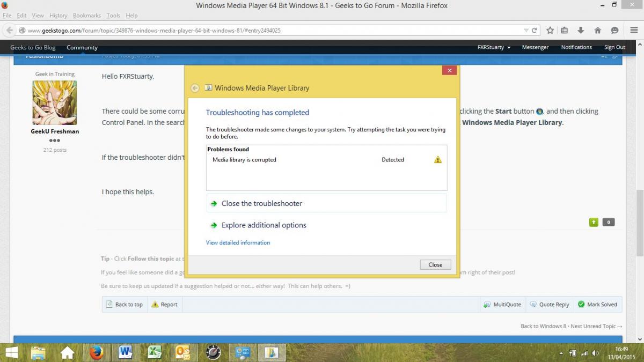The width and height of the screenshot is (644, 362).
Task: Click the green arrow beside Close the troubleshooter
Action: (x=214, y=204)
